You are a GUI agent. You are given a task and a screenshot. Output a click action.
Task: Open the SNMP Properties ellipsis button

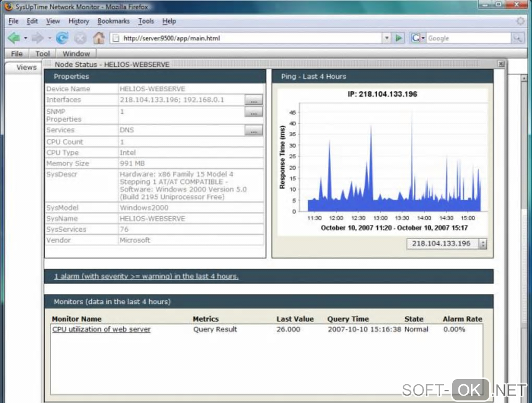pos(253,112)
